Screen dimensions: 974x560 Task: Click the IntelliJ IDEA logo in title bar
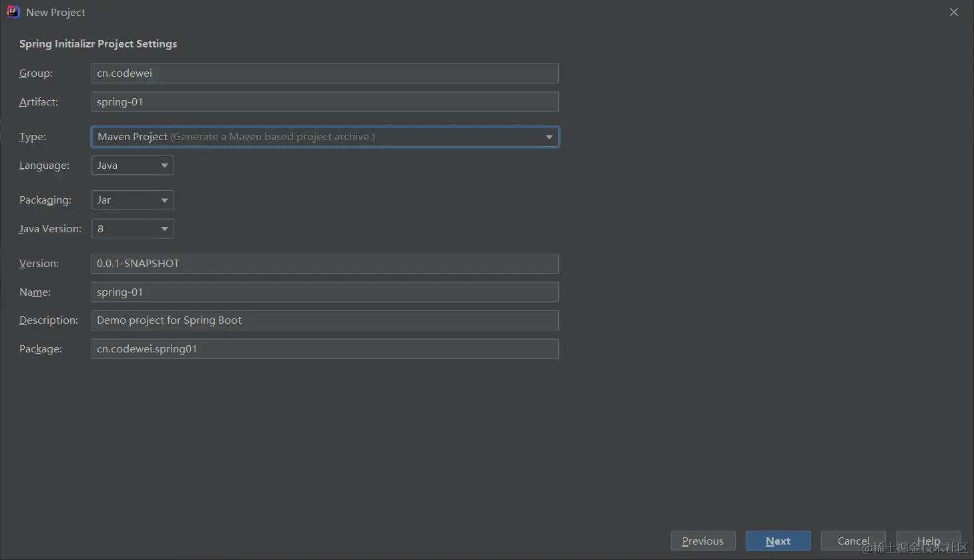click(x=13, y=12)
